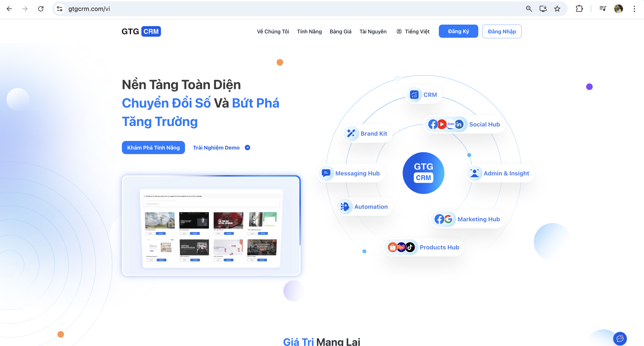The height and width of the screenshot is (346, 644).
Task: Open the browser extensions puzzle icon
Action: coord(579,9)
